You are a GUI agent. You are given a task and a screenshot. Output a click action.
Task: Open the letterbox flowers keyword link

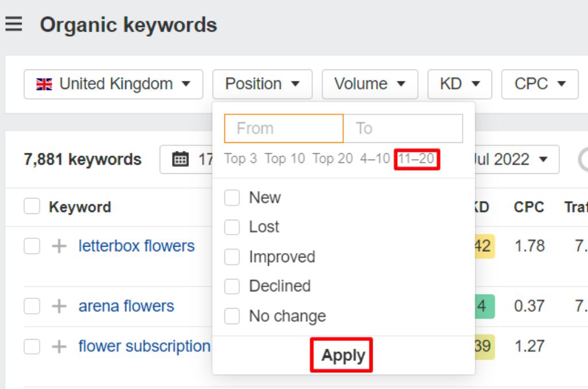point(137,246)
